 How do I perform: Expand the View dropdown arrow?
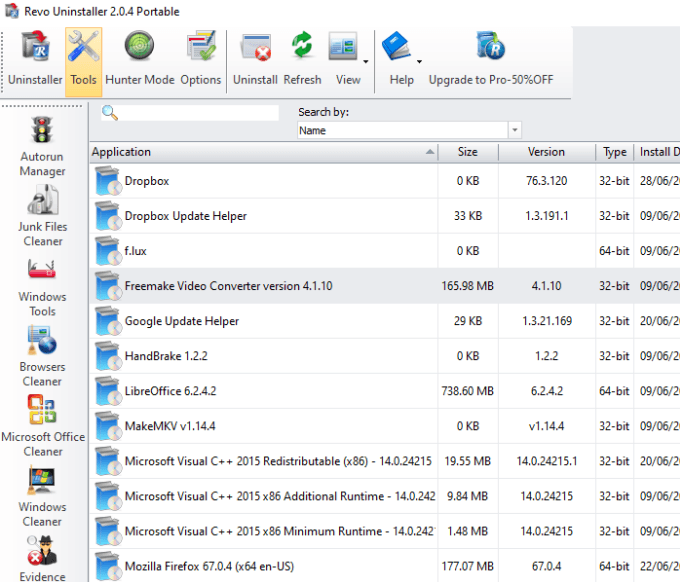click(366, 61)
